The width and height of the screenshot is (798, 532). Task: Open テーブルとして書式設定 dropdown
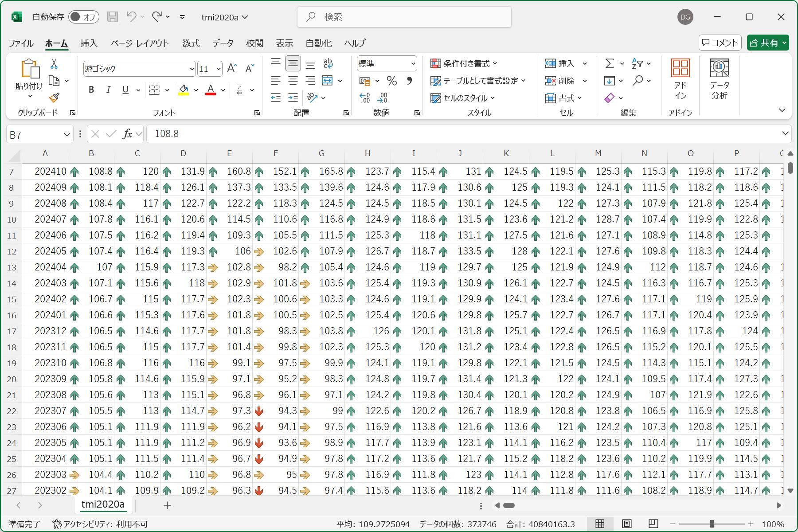click(x=478, y=81)
